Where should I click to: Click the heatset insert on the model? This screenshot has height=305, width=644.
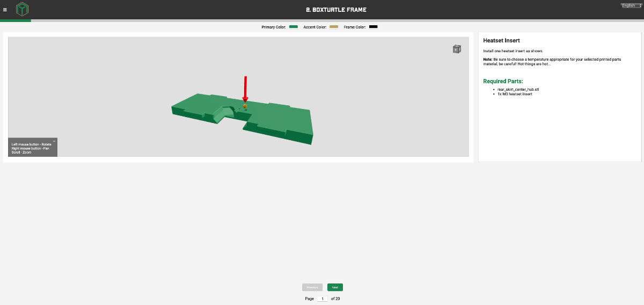245,106
